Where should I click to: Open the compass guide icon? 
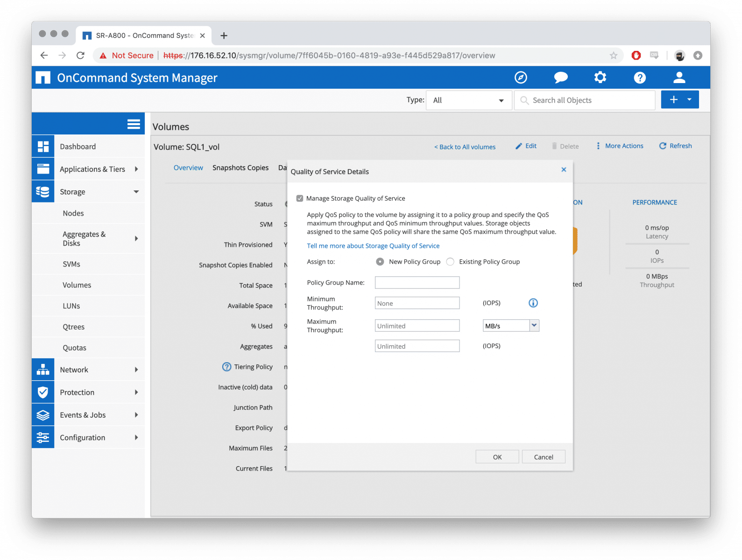[x=521, y=77]
